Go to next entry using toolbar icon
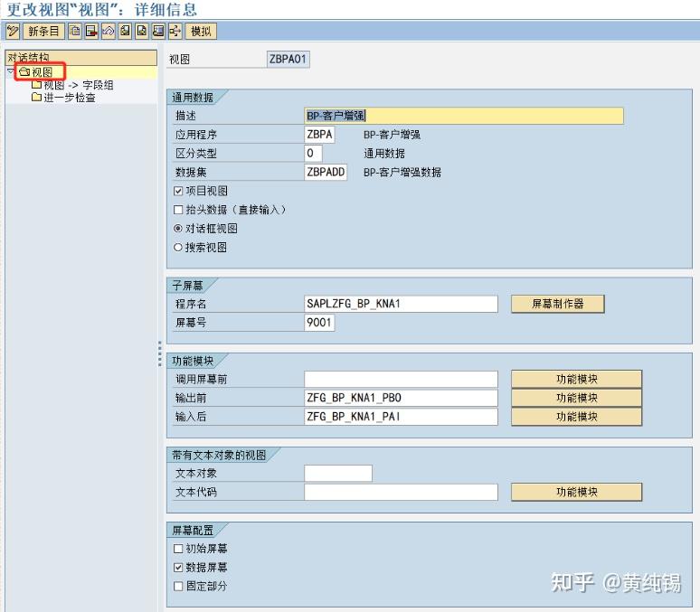Screen dimensions: 700x612 142,32
